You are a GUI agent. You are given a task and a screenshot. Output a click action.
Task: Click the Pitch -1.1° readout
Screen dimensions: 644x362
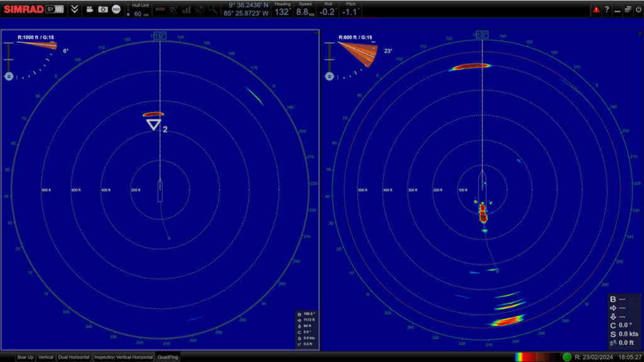click(x=350, y=10)
